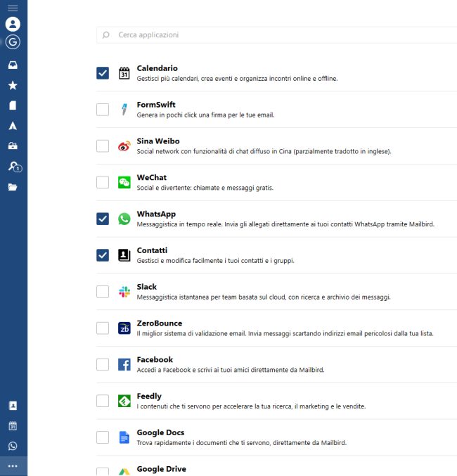Screen dimensions: 457x476
Task: Switch to the G account icon
Action: [13, 42]
